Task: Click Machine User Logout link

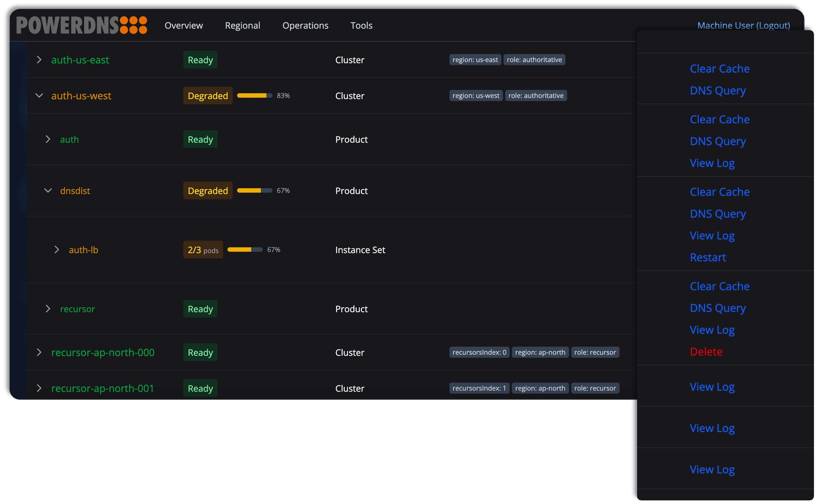Action: (x=744, y=25)
